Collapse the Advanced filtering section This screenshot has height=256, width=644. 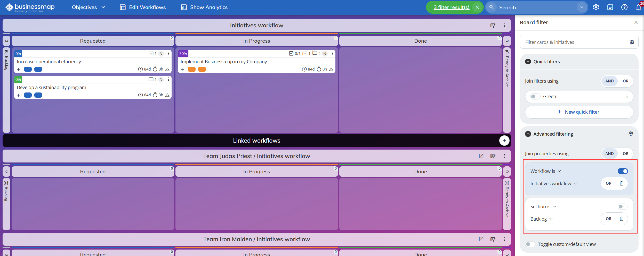[x=528, y=134]
